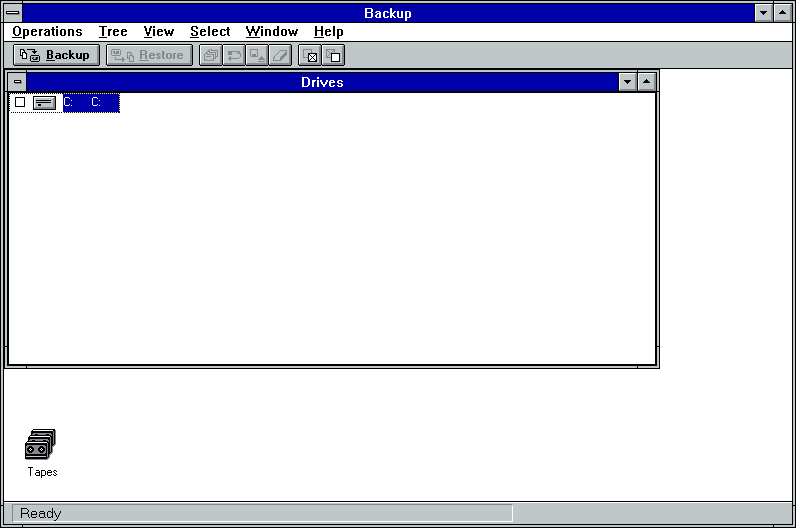Click the Catalog toolbar icon
The image size is (796, 528).
coord(210,55)
